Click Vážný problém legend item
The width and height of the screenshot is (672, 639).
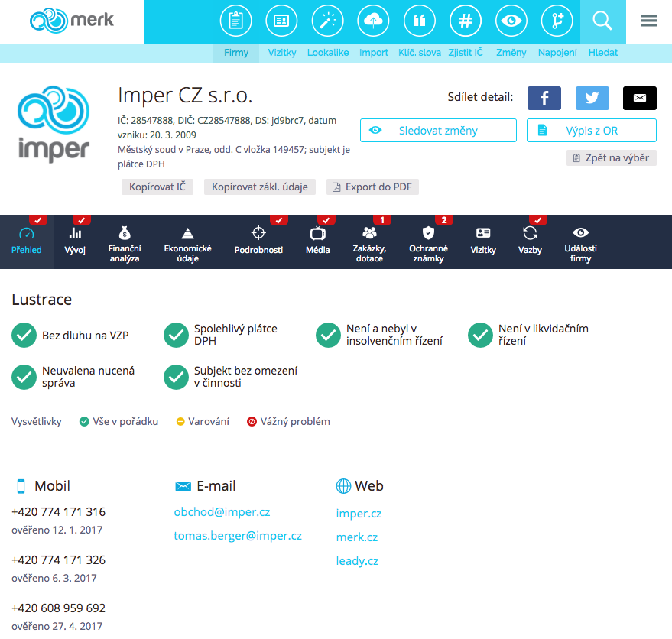(288, 422)
